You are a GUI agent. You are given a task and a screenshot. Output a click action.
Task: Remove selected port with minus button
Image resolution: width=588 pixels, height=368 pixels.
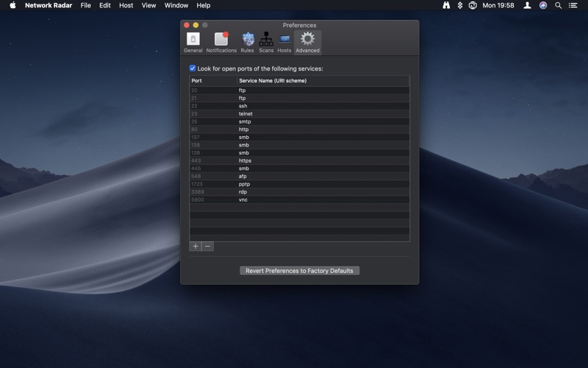(x=207, y=247)
